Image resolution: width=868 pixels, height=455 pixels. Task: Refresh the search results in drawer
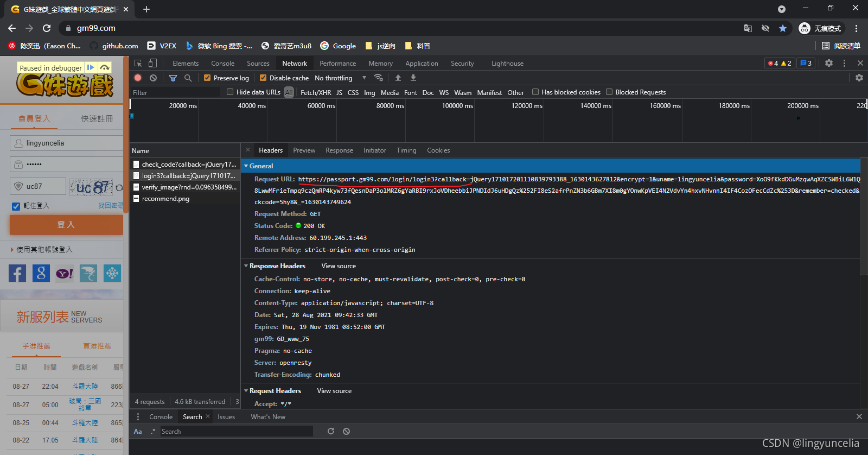click(x=331, y=431)
